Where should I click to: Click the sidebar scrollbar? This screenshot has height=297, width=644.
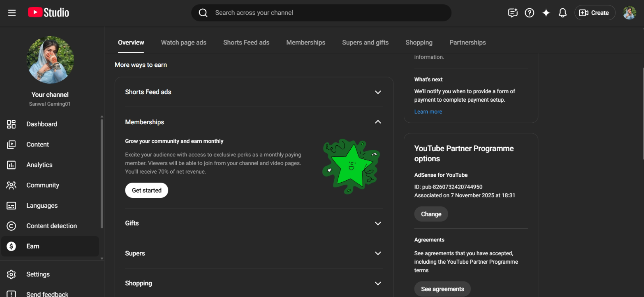pos(102,174)
